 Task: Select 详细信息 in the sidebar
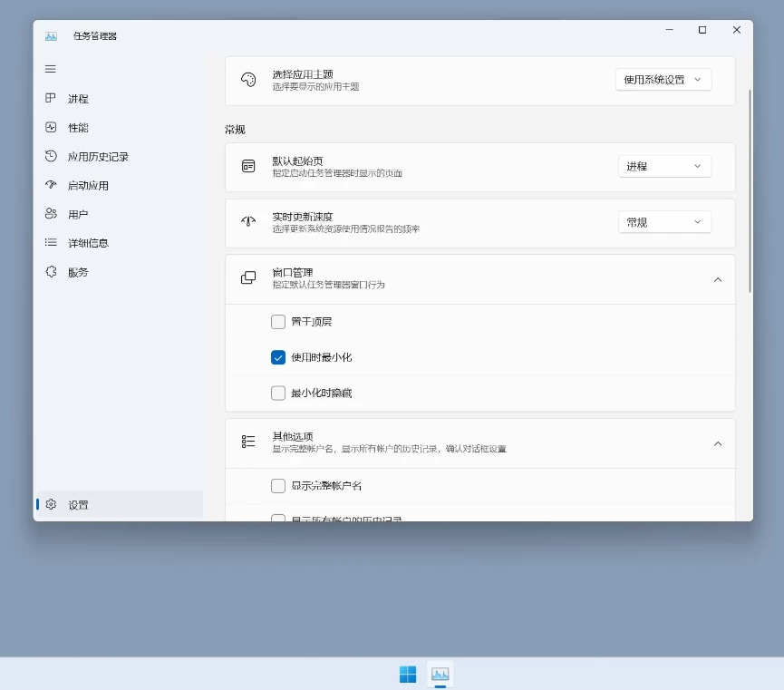click(x=88, y=243)
